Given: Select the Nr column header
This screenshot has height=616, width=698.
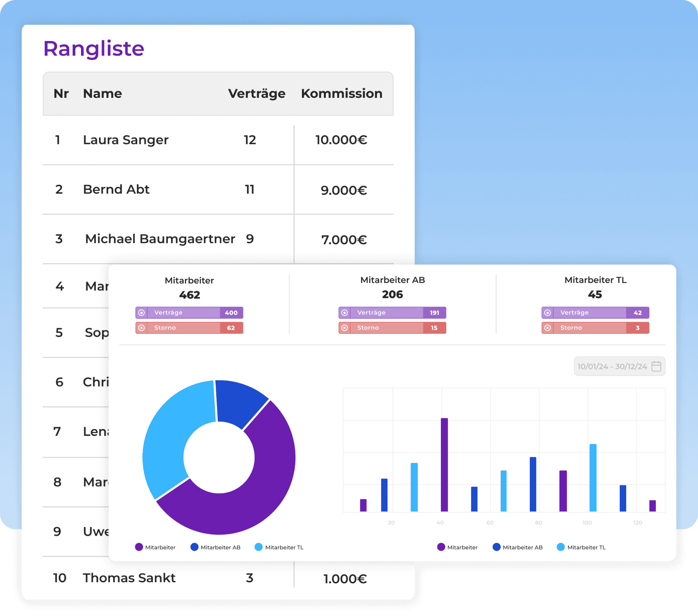Looking at the screenshot, I should pyautogui.click(x=61, y=93).
